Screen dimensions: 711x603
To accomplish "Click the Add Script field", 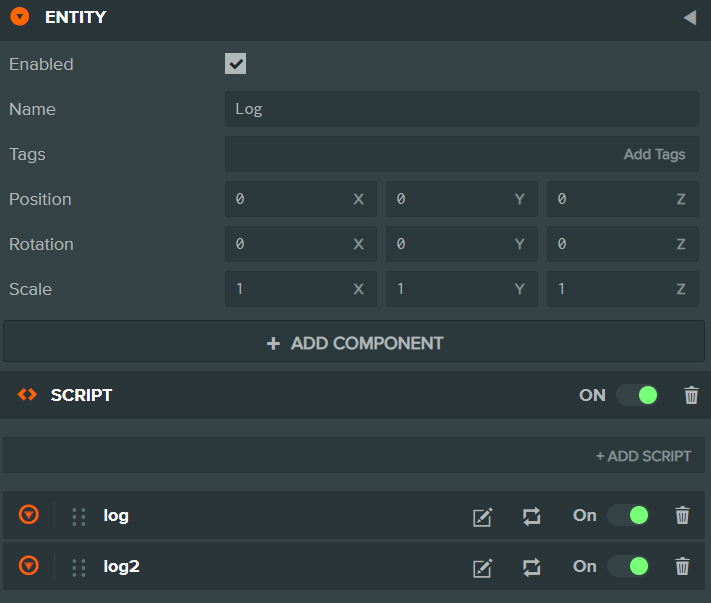I will [x=355, y=456].
